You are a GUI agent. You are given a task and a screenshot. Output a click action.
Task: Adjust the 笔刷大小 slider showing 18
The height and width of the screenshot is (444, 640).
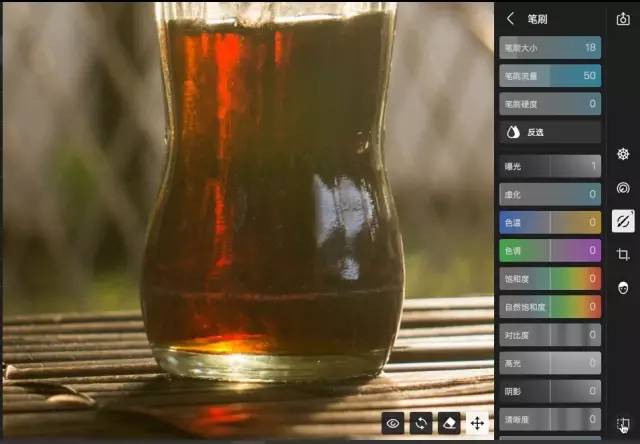pos(550,48)
